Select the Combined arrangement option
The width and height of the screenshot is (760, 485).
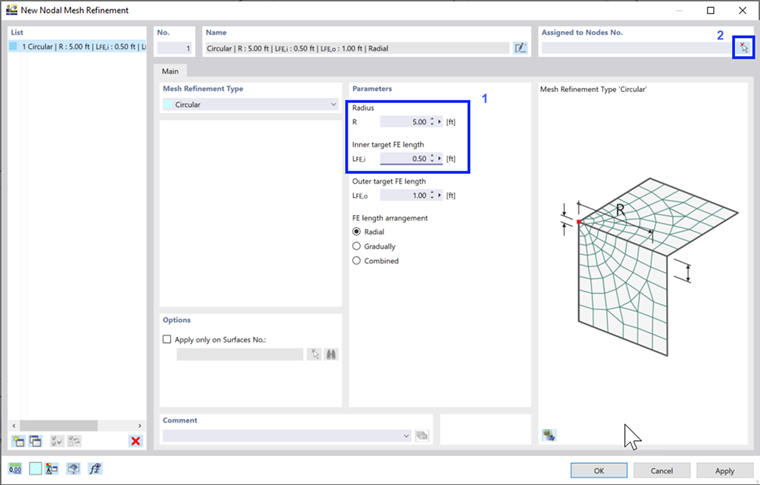357,261
